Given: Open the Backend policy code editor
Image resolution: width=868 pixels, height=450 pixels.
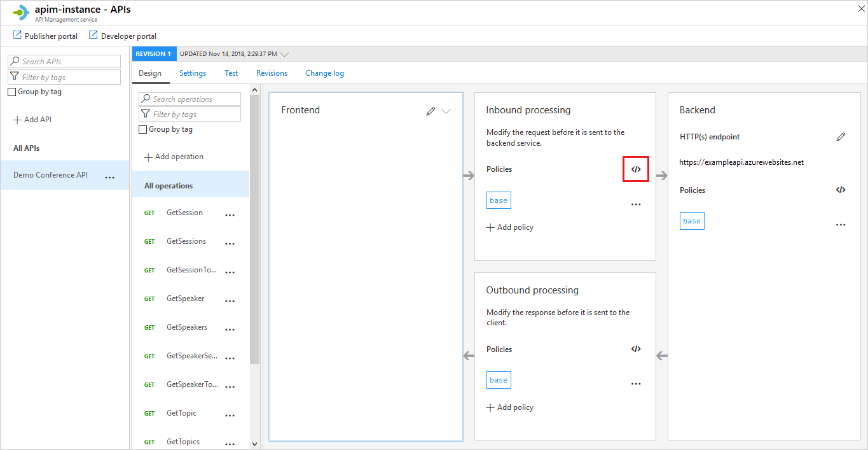Looking at the screenshot, I should click(x=840, y=189).
